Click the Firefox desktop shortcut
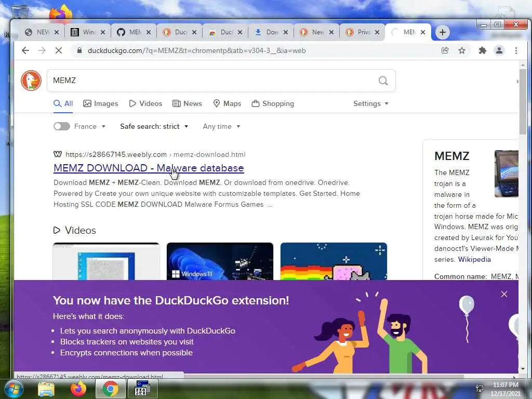Viewport: 532px width, 399px height. tap(61, 13)
